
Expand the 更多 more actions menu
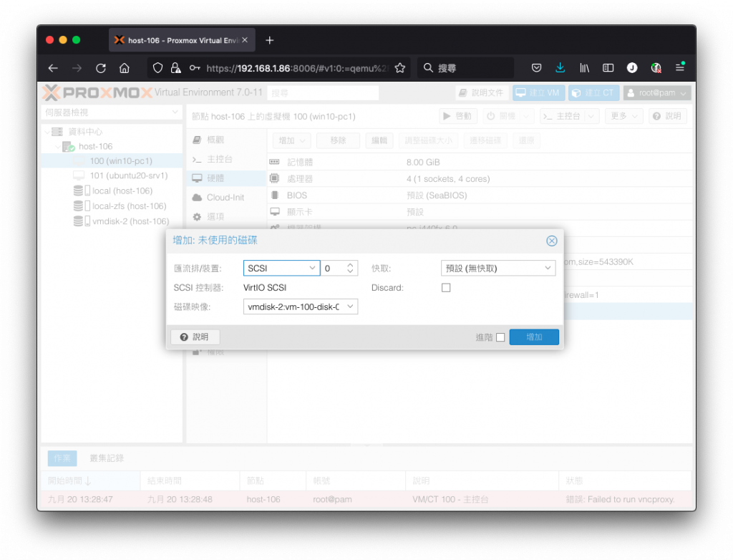(624, 116)
